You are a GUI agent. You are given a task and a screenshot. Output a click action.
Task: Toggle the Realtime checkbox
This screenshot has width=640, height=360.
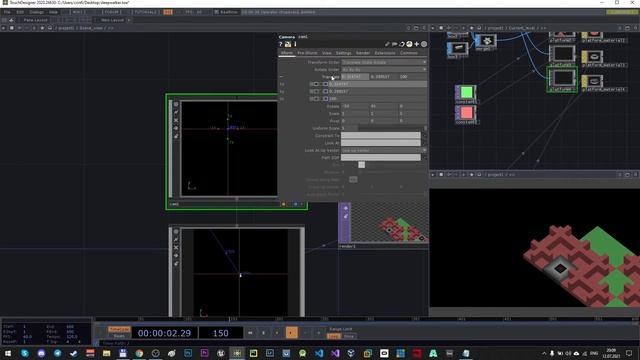(217, 12)
